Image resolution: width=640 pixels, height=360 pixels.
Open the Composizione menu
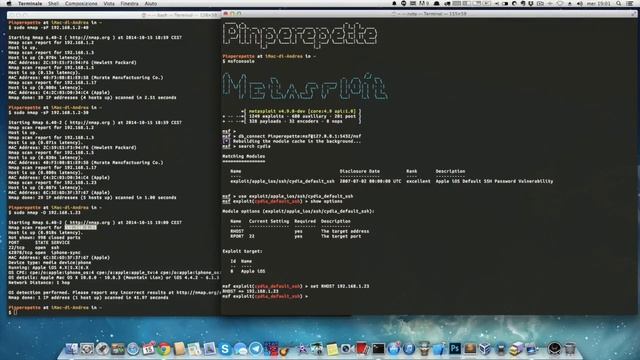click(81, 3)
